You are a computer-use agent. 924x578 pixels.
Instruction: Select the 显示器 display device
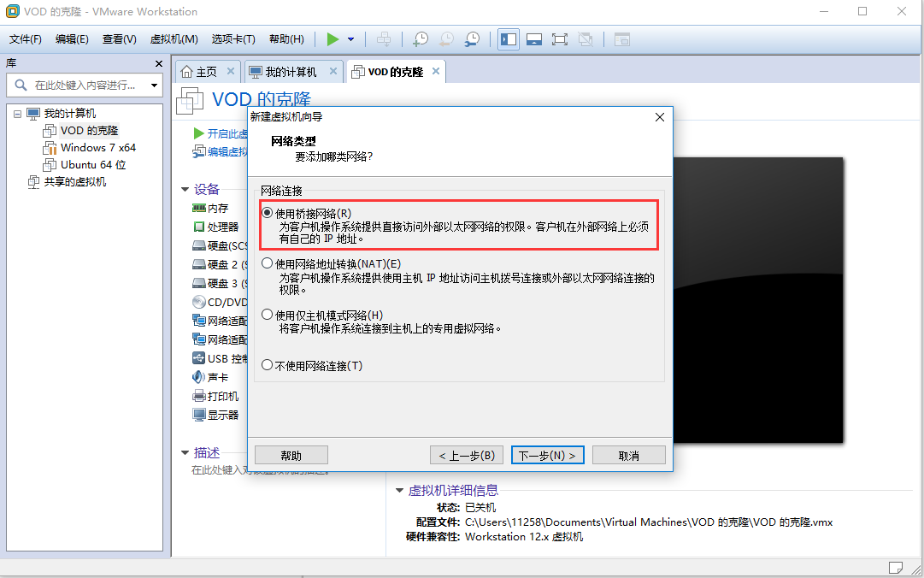coord(215,416)
